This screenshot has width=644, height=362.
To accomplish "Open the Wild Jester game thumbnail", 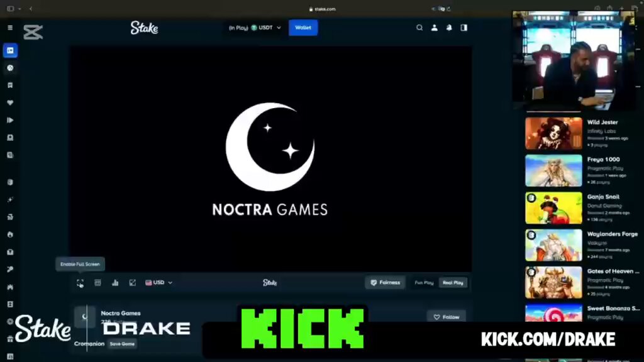I will pos(553,133).
